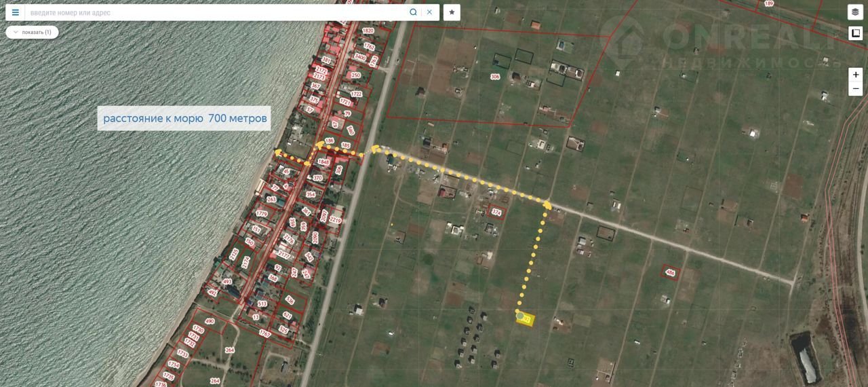Open favorites with the star button
This screenshot has height=387, width=868.
click(x=452, y=12)
